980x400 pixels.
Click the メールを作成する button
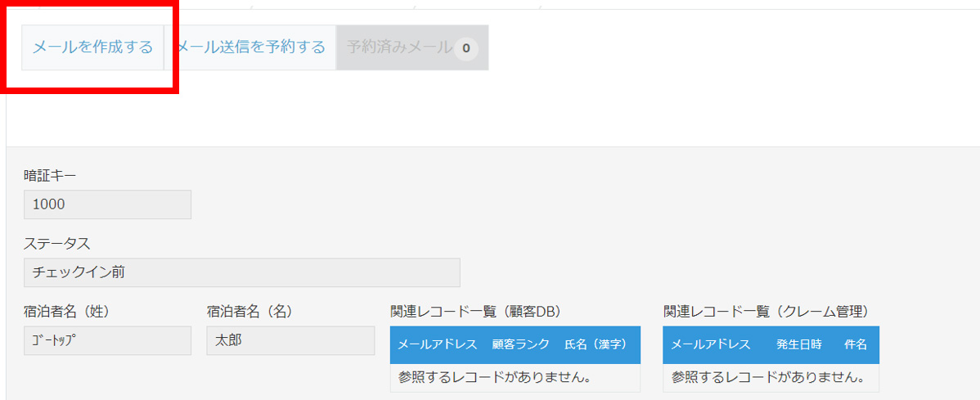tap(92, 47)
